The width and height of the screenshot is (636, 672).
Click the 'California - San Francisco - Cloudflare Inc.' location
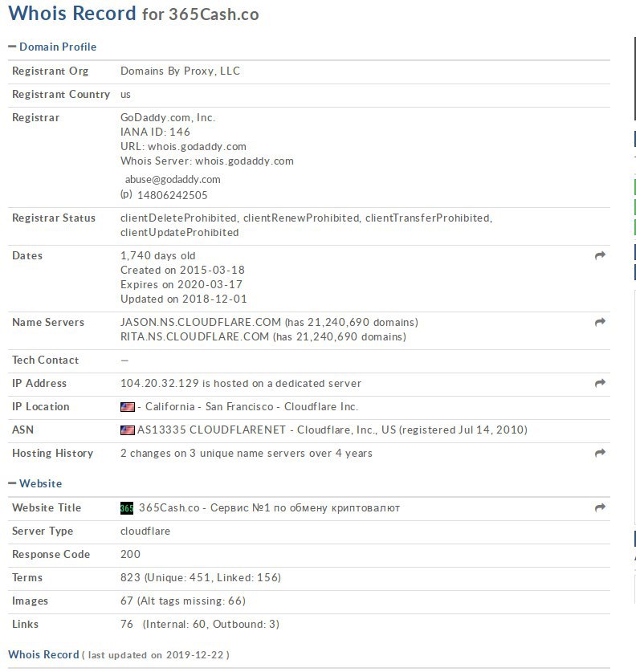click(251, 407)
